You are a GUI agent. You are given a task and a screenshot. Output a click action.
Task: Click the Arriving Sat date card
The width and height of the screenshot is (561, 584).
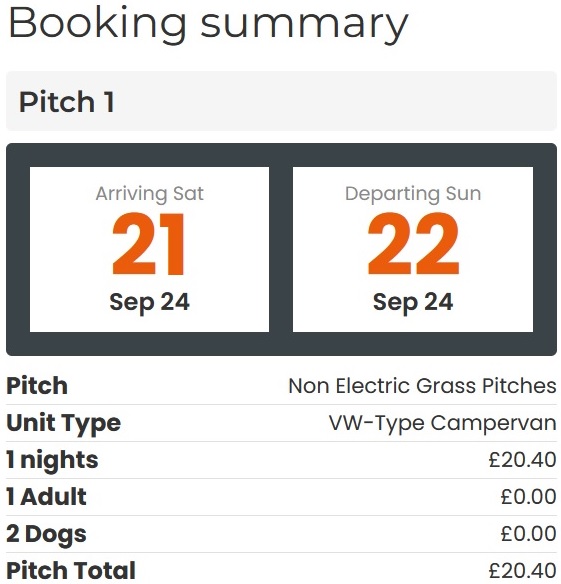149,249
